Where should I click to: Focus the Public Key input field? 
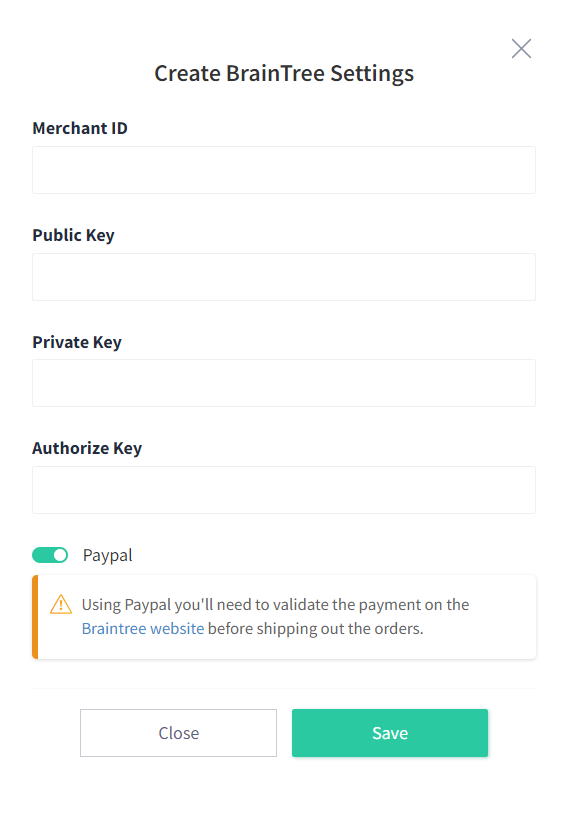coord(284,277)
